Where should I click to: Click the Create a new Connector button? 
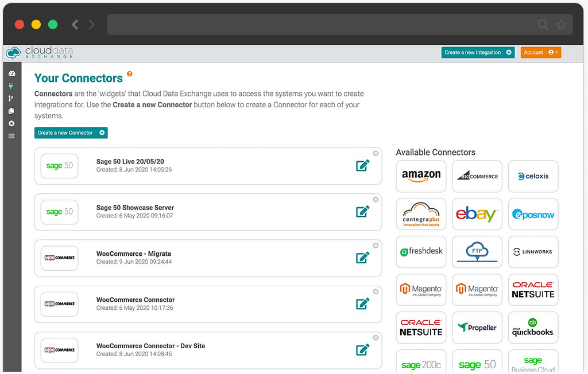point(71,133)
